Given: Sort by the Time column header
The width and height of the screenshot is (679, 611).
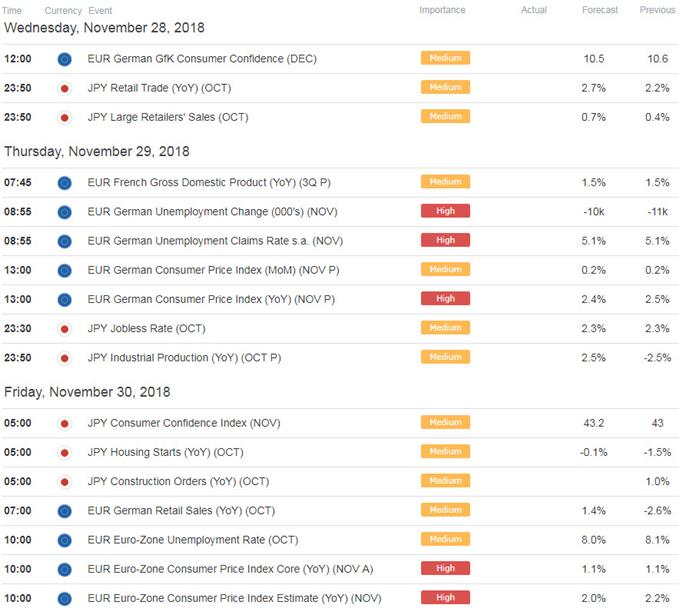Looking at the screenshot, I should 12,10.
